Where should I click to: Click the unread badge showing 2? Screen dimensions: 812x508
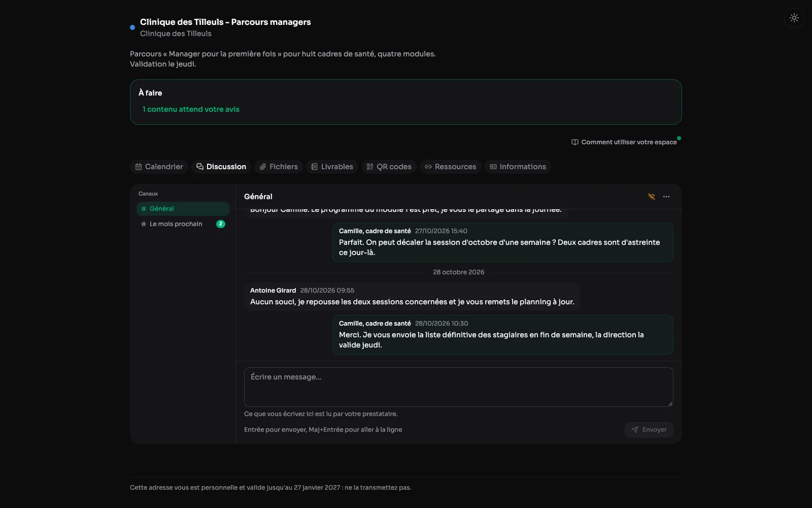(221, 224)
